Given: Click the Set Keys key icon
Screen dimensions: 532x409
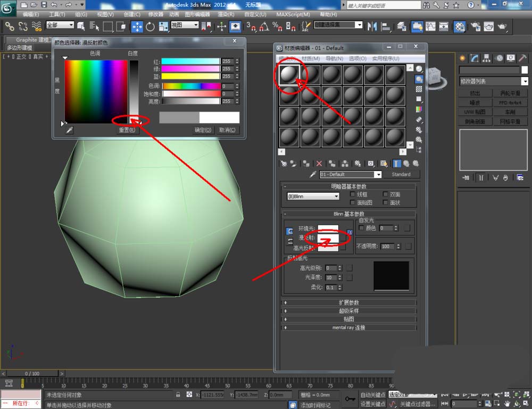Looking at the screenshot, I should pos(350,399).
